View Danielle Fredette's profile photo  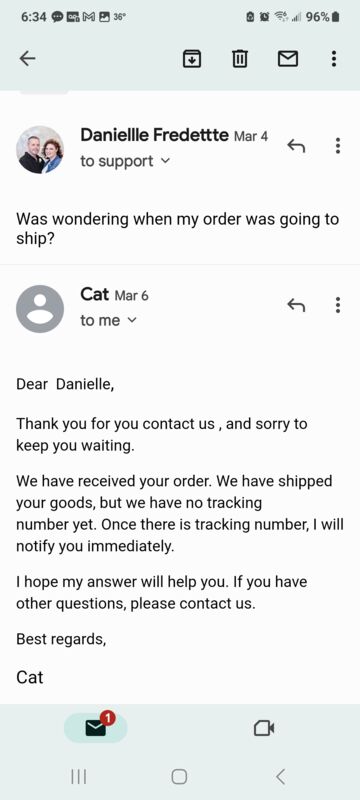pos(40,149)
